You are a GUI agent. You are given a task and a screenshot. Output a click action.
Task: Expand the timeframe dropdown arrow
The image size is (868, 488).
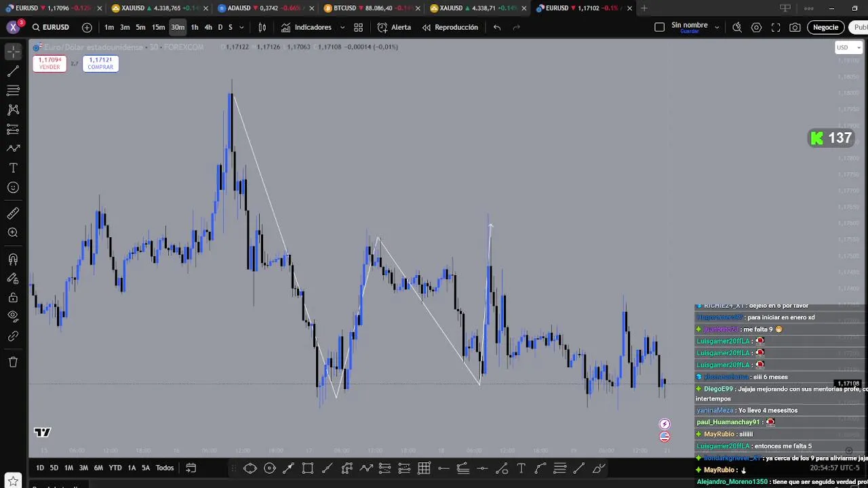pyautogui.click(x=241, y=27)
